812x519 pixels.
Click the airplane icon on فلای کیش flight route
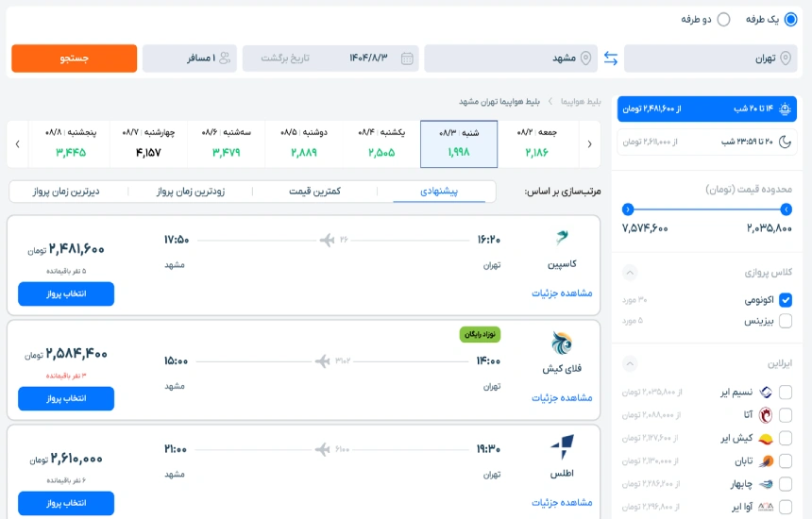click(323, 360)
